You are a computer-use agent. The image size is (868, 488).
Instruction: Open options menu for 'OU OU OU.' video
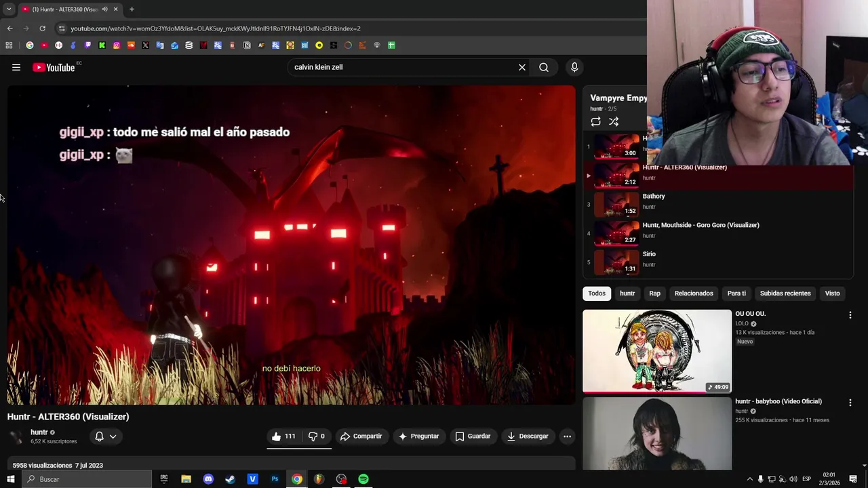click(x=850, y=315)
